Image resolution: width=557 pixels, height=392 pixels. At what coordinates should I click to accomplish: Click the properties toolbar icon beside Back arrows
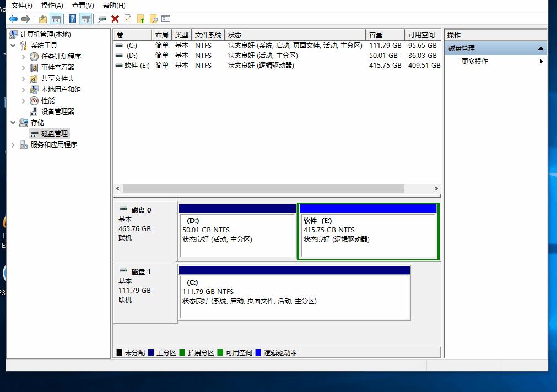tap(42, 18)
